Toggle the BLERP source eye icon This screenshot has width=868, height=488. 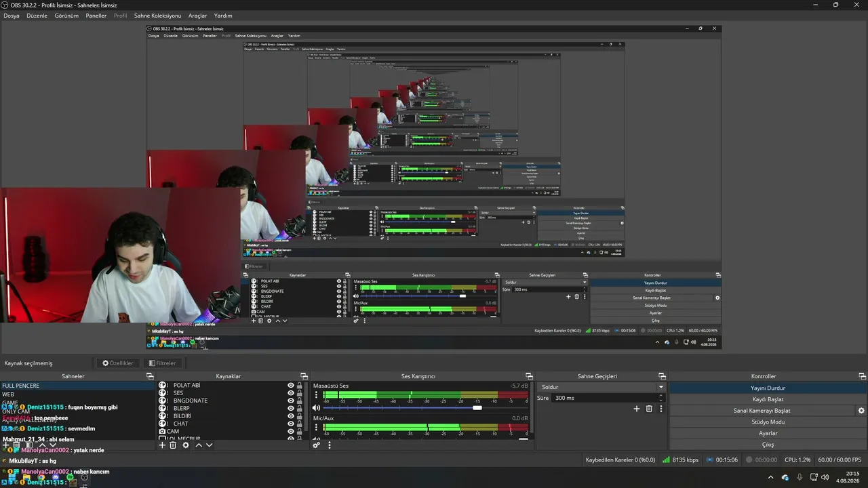[291, 408]
